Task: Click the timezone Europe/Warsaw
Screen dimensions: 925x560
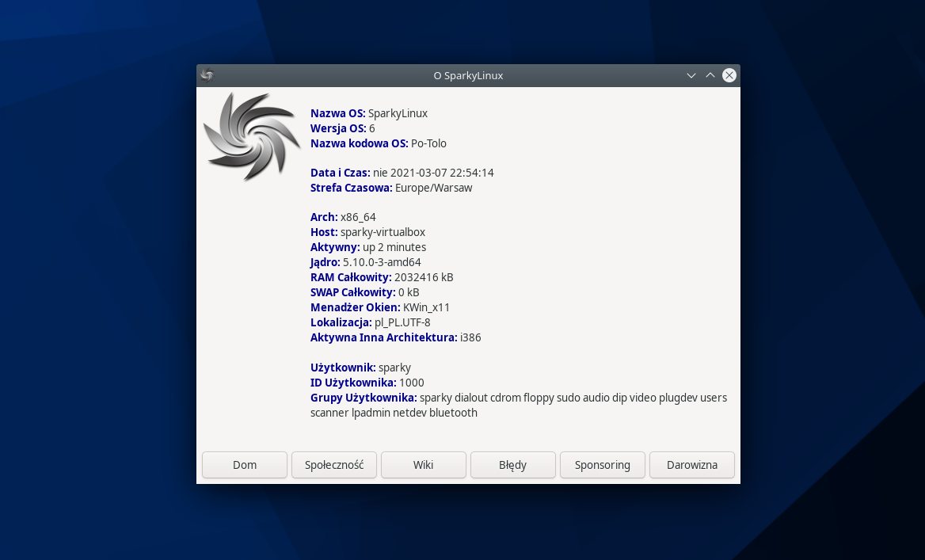Action: pos(435,188)
